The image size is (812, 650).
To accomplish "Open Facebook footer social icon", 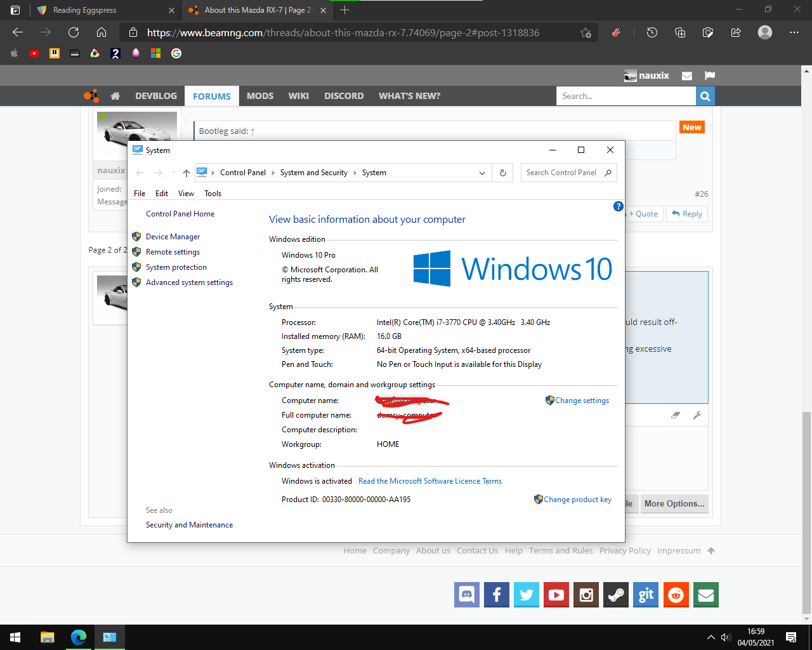I will [x=497, y=595].
